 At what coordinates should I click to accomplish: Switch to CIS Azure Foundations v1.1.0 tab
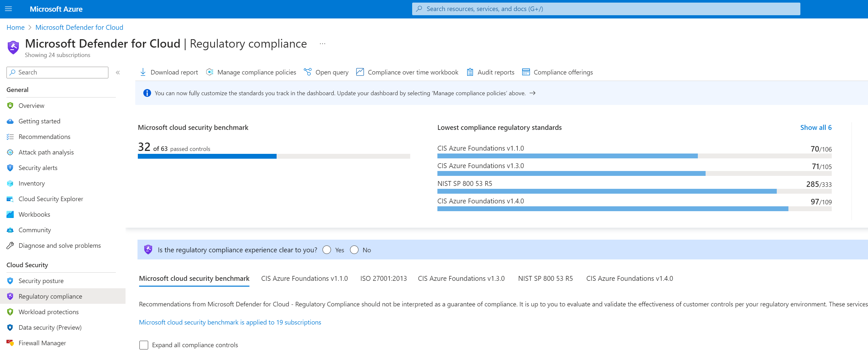click(304, 279)
